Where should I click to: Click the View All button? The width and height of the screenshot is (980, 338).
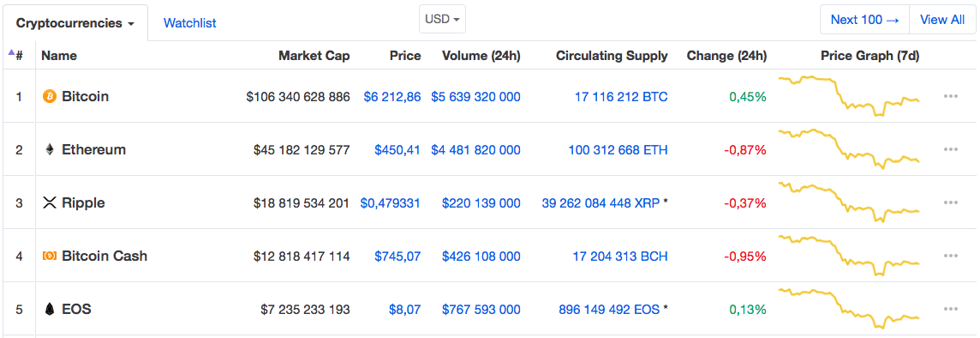pos(941,20)
